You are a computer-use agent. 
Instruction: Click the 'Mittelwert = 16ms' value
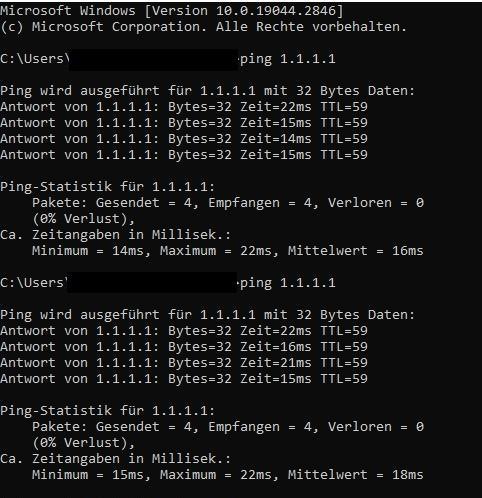point(356,251)
